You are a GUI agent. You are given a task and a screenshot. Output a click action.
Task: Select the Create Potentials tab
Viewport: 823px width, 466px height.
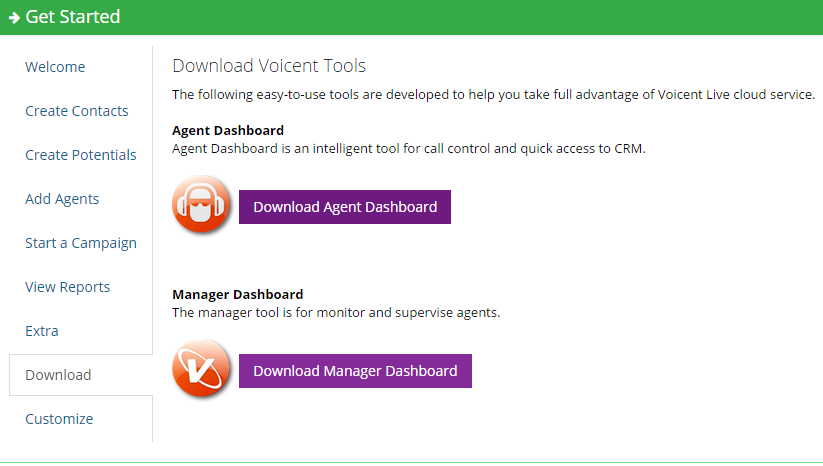point(81,155)
